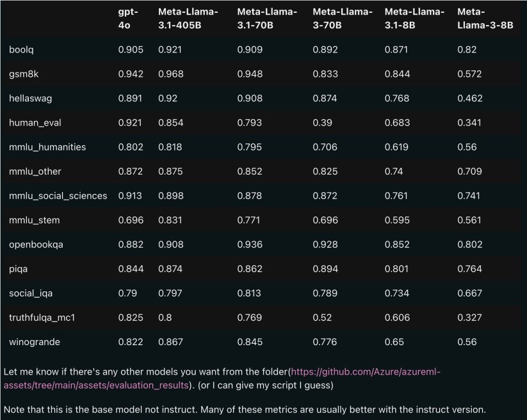Select the human_eval row label
Viewport: 527px width, 420px height.
(35, 122)
